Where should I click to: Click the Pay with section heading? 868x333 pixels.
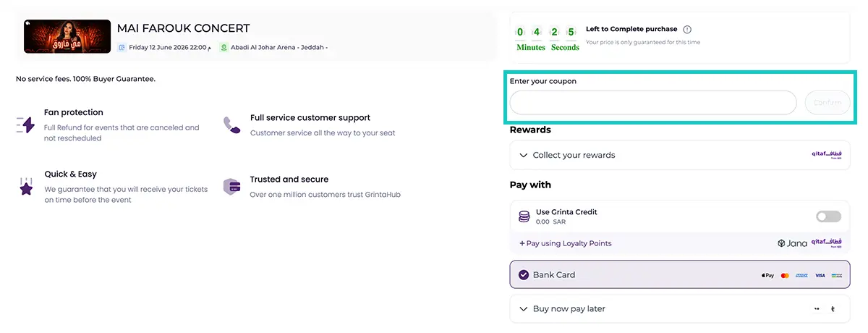530,185
